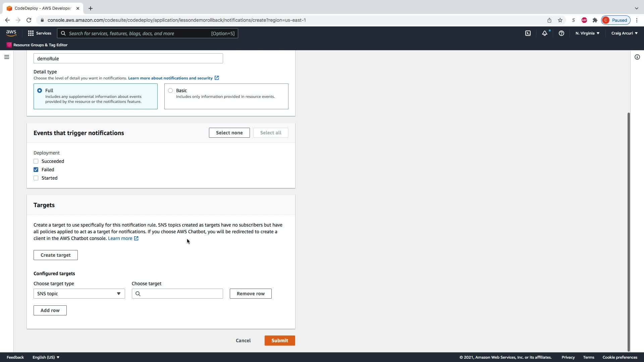
Task: Open AWS CloudShell icon
Action: 528,33
